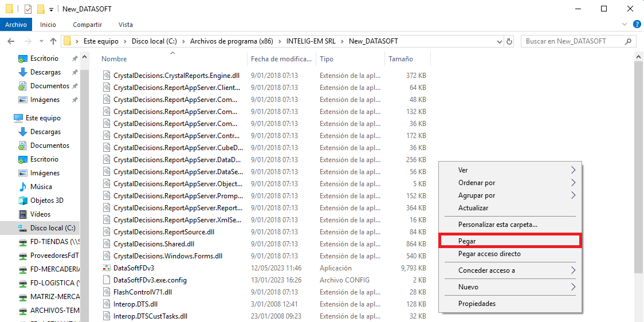Choose Personalizar esta carpeta in context menu

(x=510, y=225)
